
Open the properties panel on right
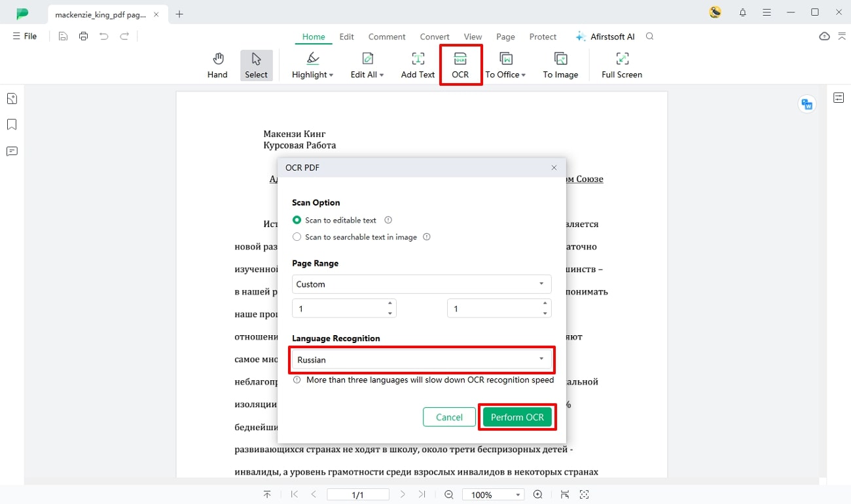coord(839,98)
